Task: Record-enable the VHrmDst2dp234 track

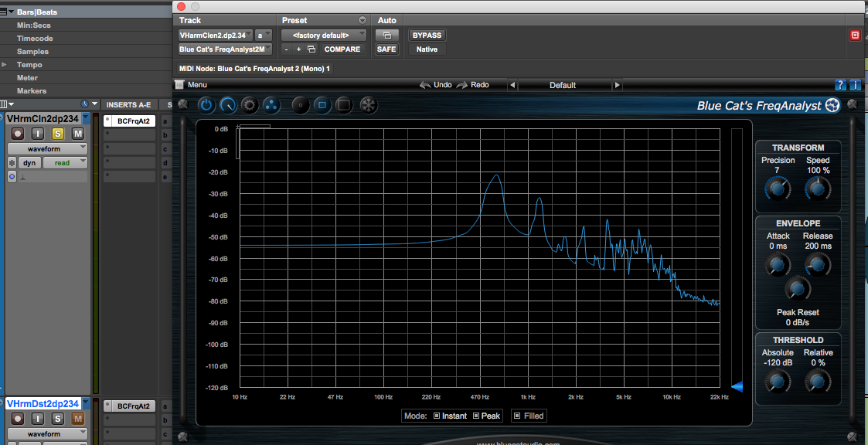Action: click(19, 419)
